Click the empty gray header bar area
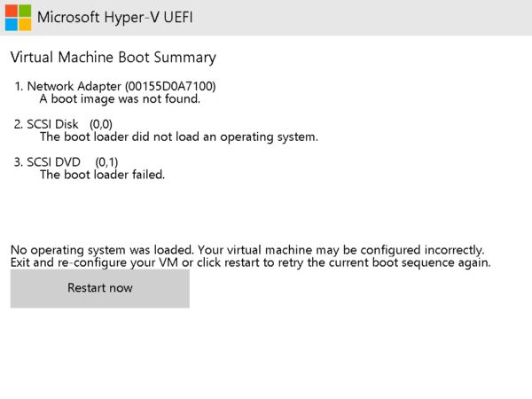The width and height of the screenshot is (532, 399). (362, 18)
